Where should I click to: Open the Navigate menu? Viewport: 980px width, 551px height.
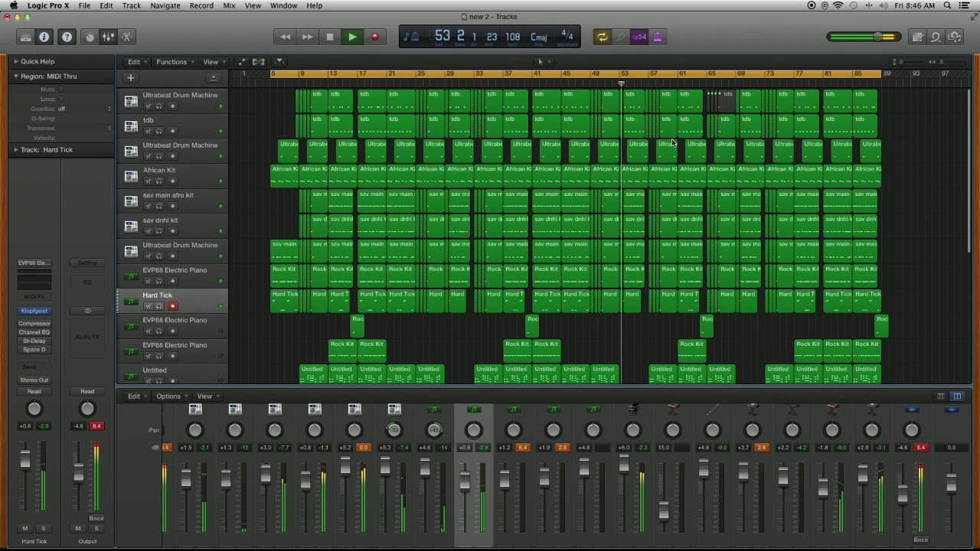coord(165,5)
